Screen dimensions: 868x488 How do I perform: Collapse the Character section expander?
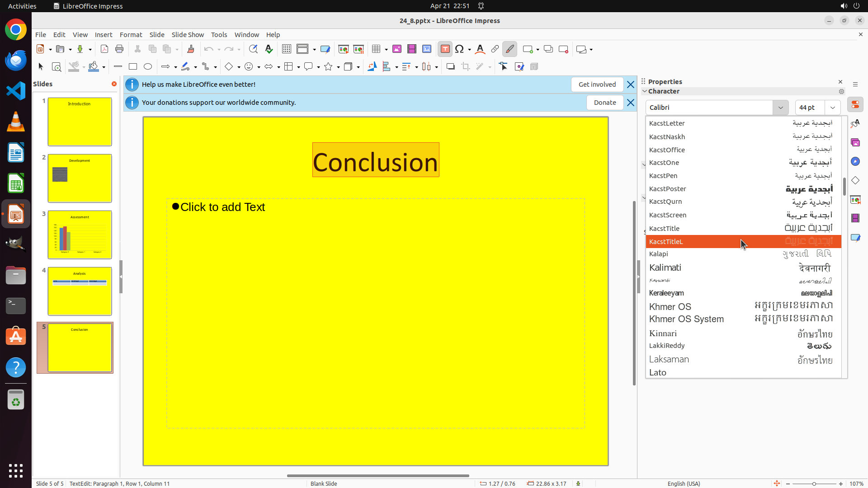click(x=645, y=91)
